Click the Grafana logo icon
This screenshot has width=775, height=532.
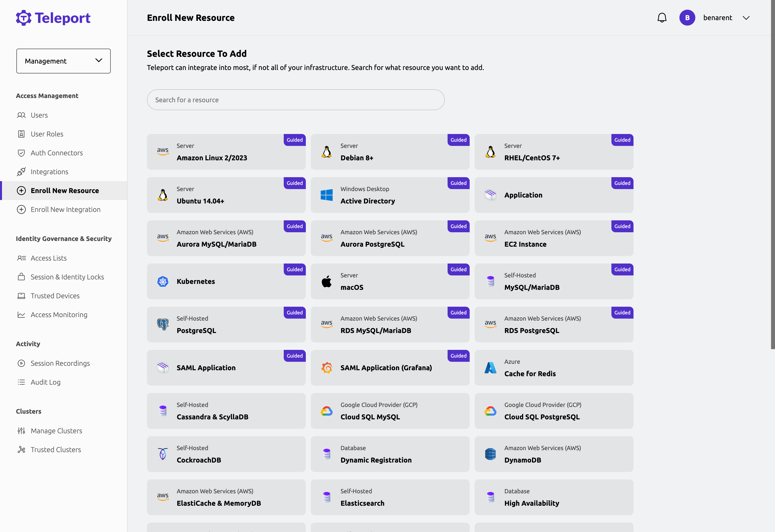point(326,368)
